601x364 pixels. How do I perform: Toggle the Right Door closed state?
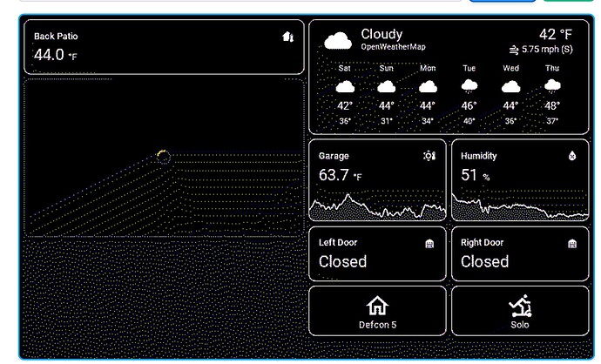point(485,262)
